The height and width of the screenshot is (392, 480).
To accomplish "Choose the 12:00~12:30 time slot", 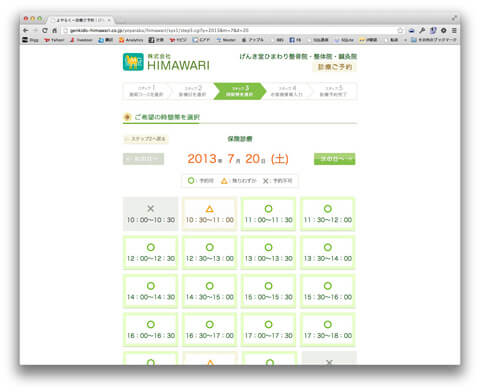I will point(150,253).
